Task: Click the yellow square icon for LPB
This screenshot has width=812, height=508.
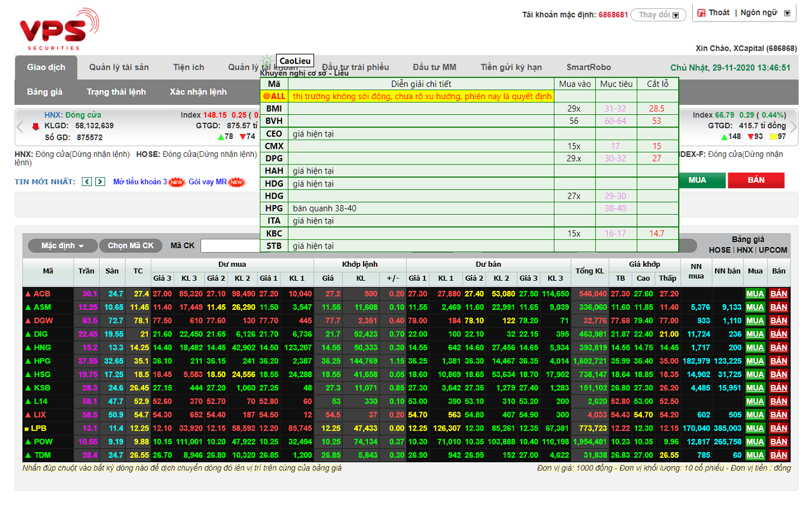Action: click(x=27, y=429)
